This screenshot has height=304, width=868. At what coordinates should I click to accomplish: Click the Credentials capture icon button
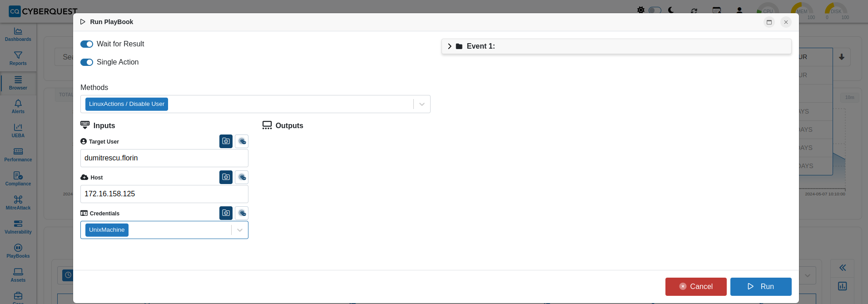[x=226, y=213]
